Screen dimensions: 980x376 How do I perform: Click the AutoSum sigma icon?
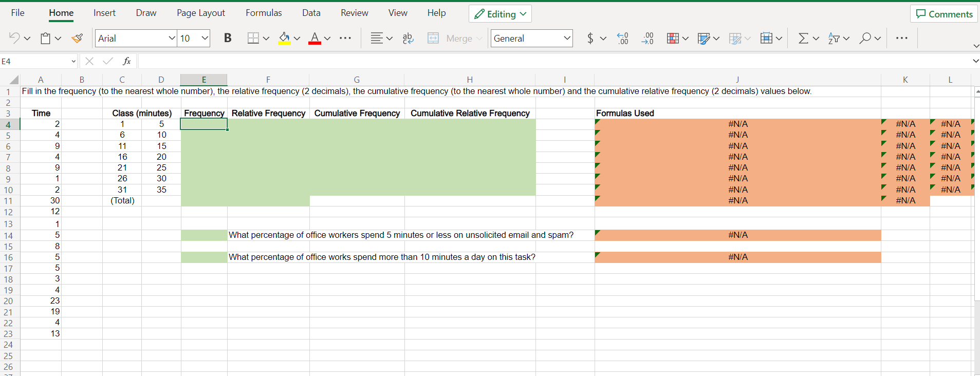[x=803, y=38]
